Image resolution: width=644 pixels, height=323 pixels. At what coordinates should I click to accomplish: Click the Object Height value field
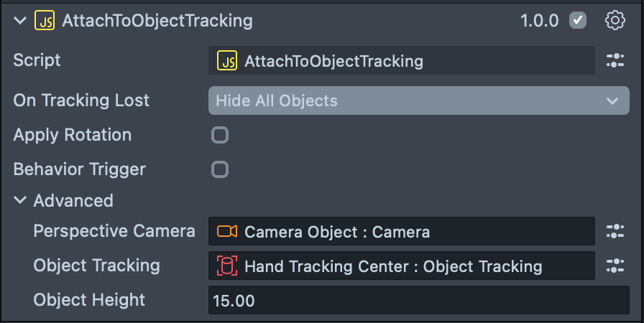coord(418,300)
